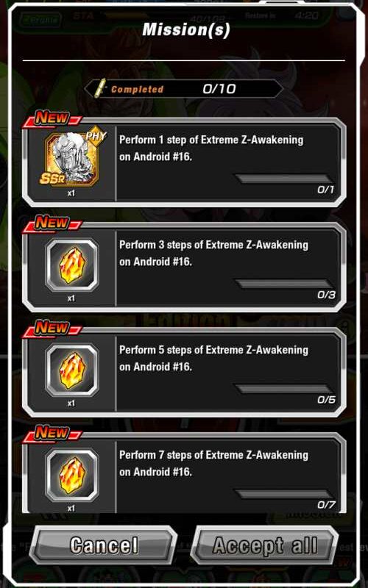Tap the orange crystal reward for 3 steps mission
The image size is (368, 588).
click(x=72, y=265)
